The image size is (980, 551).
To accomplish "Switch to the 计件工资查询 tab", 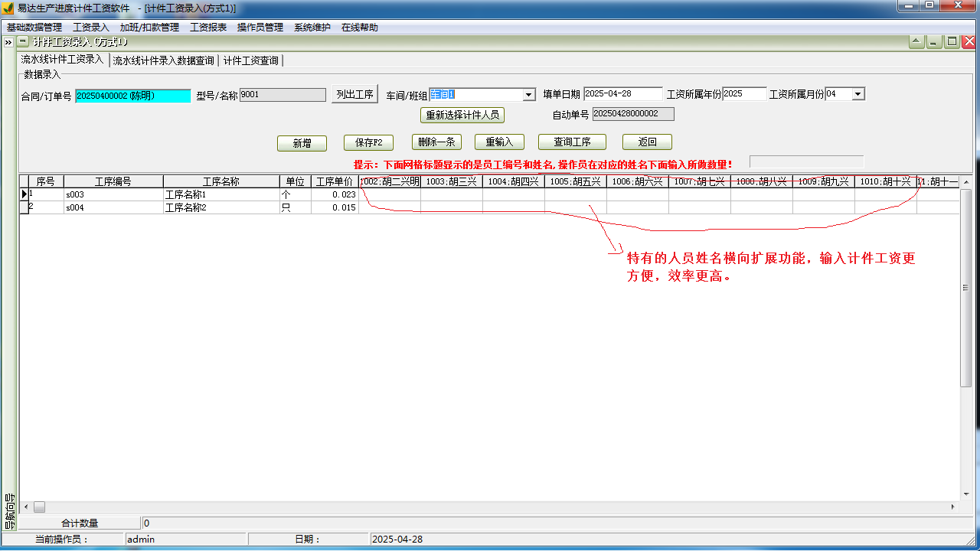I will (x=250, y=60).
